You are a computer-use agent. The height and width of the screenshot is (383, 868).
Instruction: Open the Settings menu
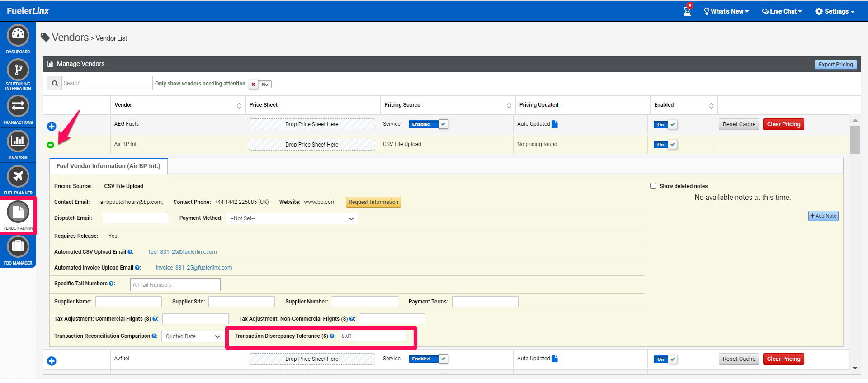(835, 11)
